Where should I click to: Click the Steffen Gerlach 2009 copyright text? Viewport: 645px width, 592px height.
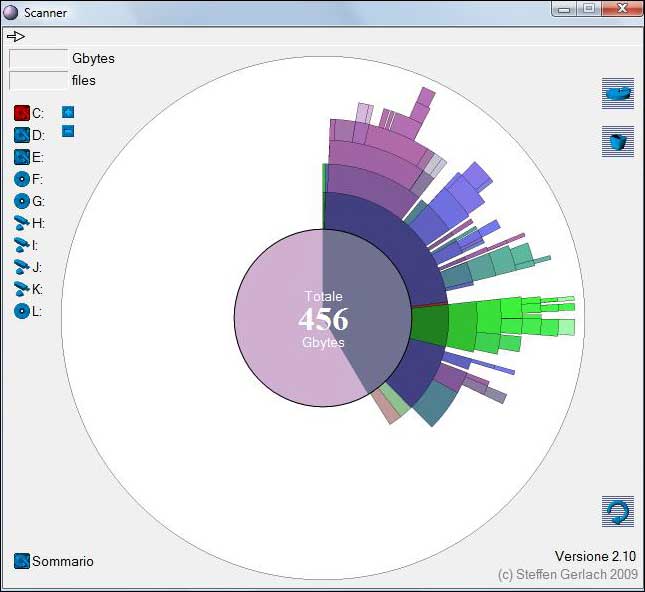(566, 575)
